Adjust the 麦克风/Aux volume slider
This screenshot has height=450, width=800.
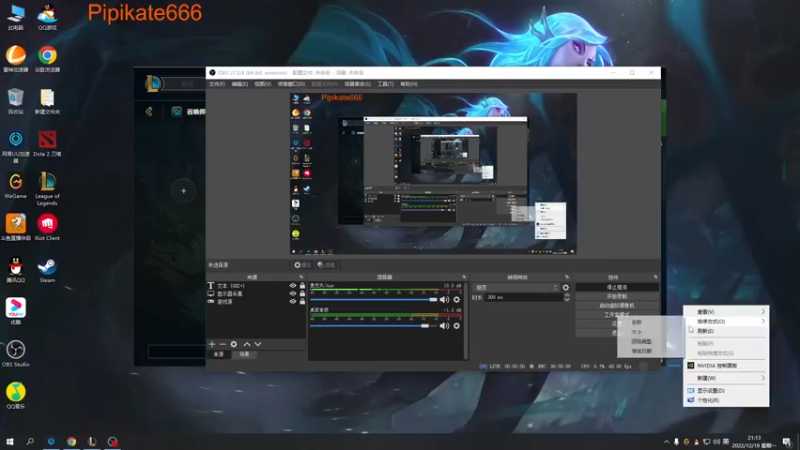pyautogui.click(x=373, y=299)
